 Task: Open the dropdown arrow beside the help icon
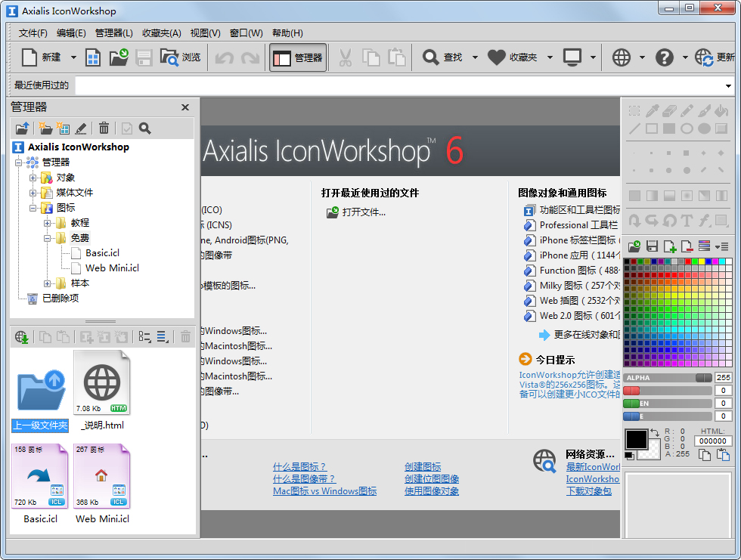coord(685,57)
